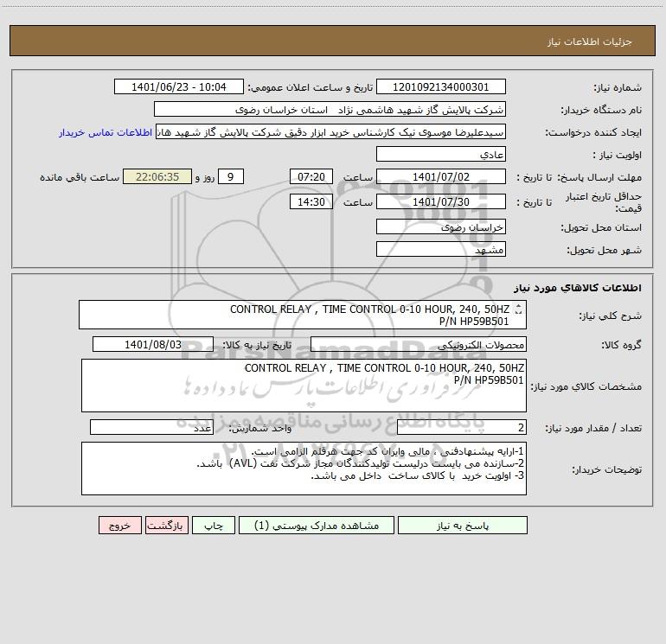Click the buyer notes text area
This screenshot has height=644, width=666.
304,469
